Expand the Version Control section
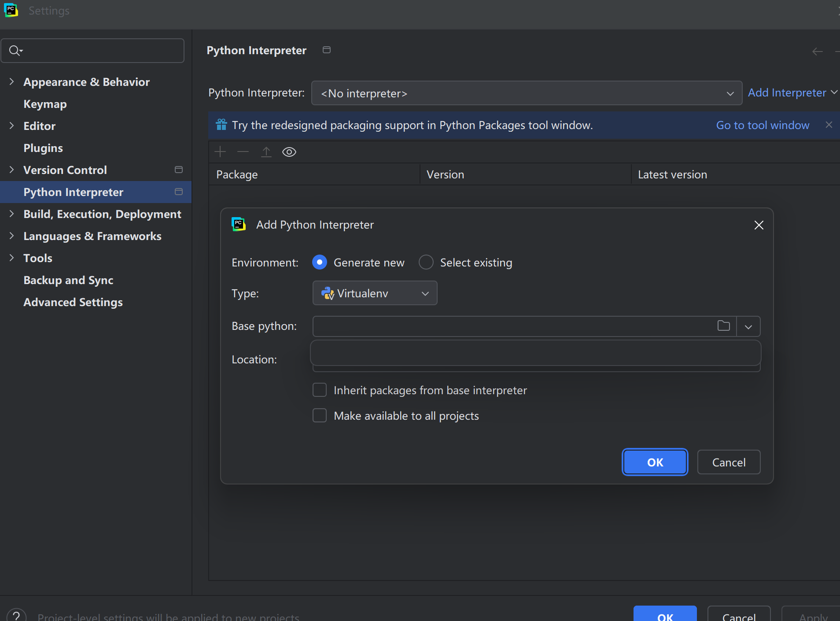840x621 pixels. point(12,170)
